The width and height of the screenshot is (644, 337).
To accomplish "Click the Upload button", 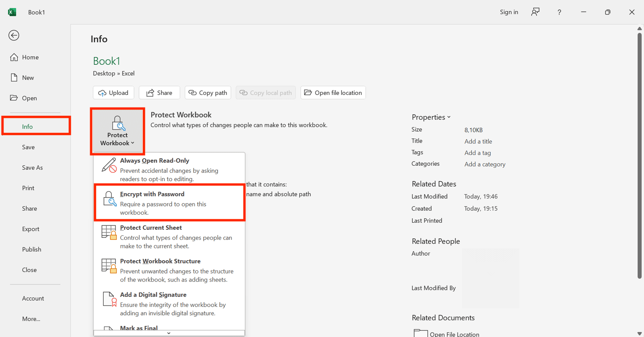I will click(x=113, y=93).
